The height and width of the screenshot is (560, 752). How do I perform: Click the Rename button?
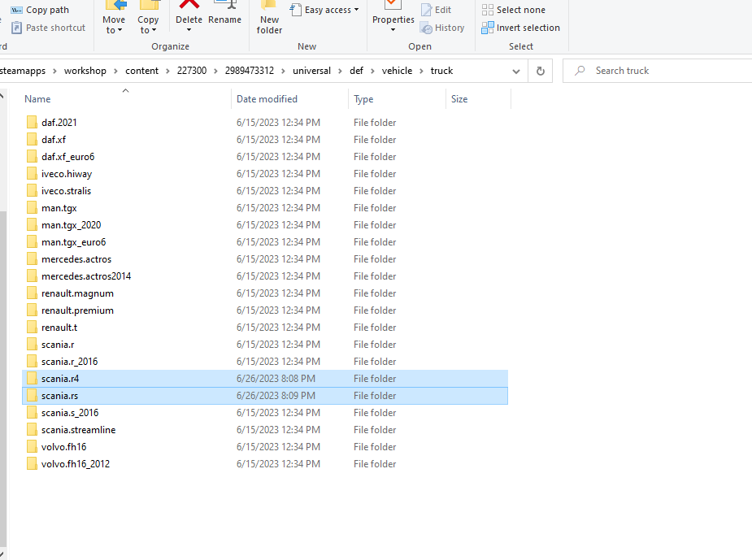(224, 15)
